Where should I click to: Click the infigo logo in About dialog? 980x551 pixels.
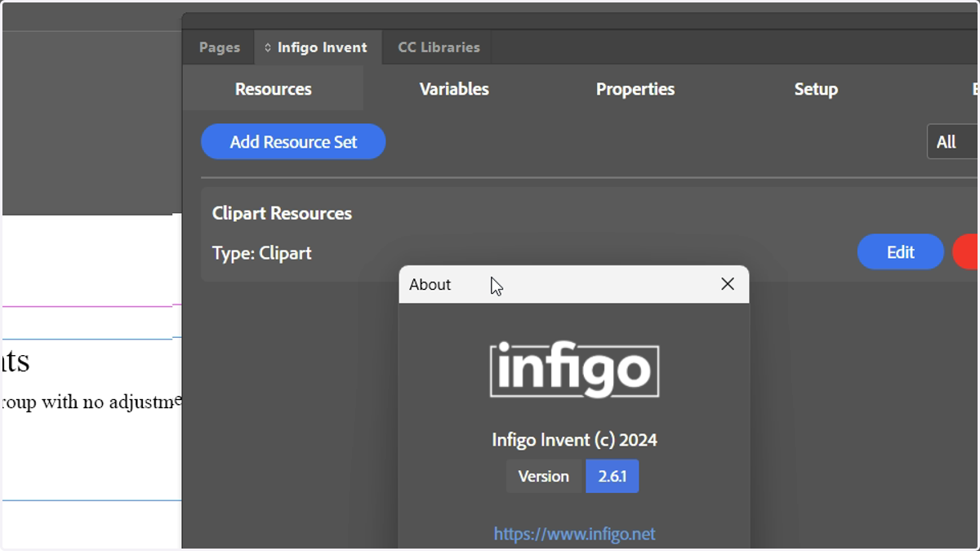point(574,370)
